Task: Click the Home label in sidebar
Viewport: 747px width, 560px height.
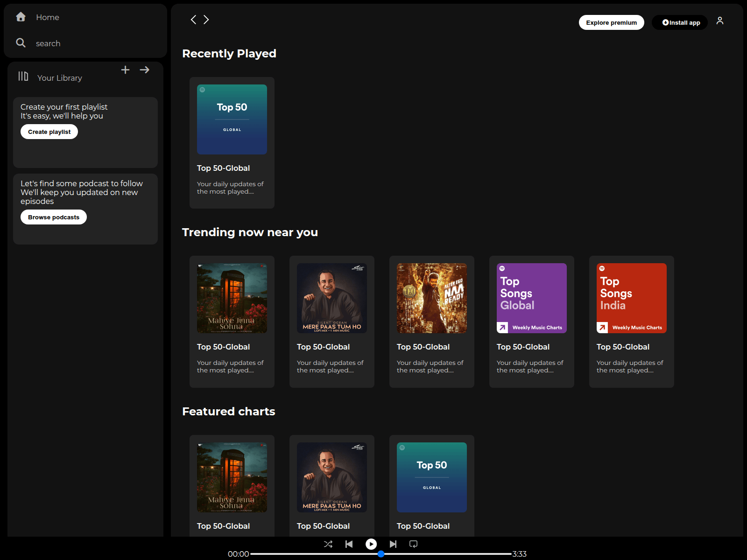Action: (x=48, y=17)
